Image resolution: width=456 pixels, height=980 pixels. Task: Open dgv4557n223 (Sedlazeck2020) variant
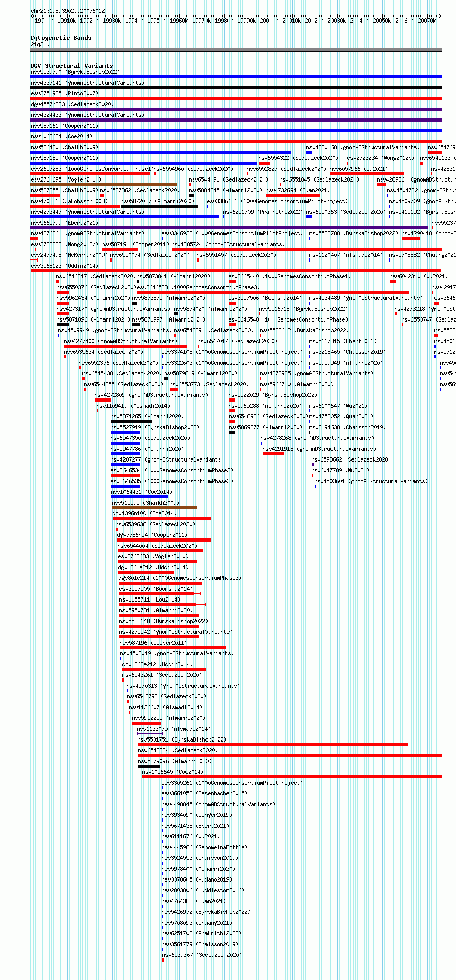click(72, 104)
